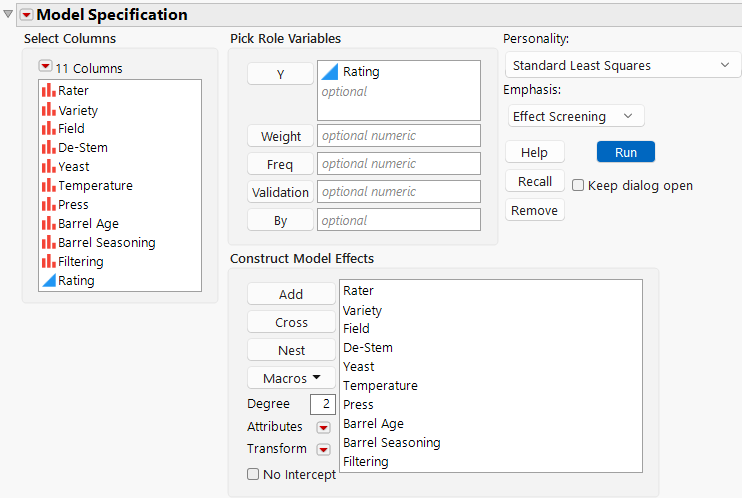
Task: Click the bar icon beside Yeast column
Action: coord(48,167)
